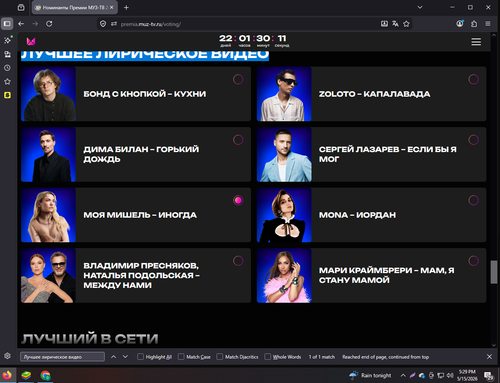Click the countdown timer in site header
This screenshot has width=500, height=383.
tap(254, 41)
